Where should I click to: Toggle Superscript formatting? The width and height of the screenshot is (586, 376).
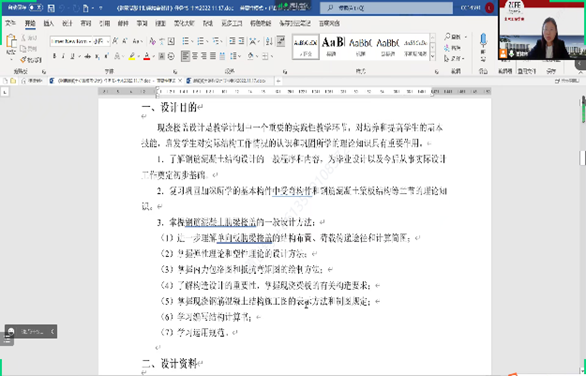(x=107, y=56)
